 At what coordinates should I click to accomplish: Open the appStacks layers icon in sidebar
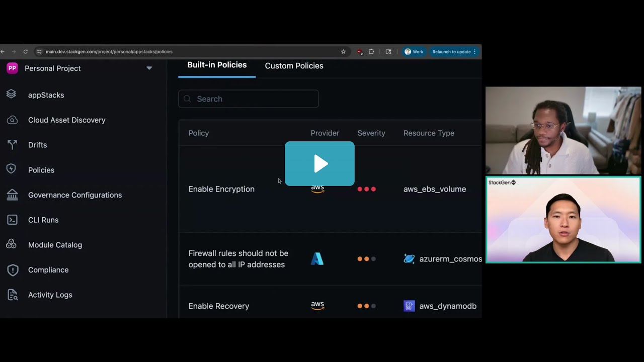(x=11, y=95)
